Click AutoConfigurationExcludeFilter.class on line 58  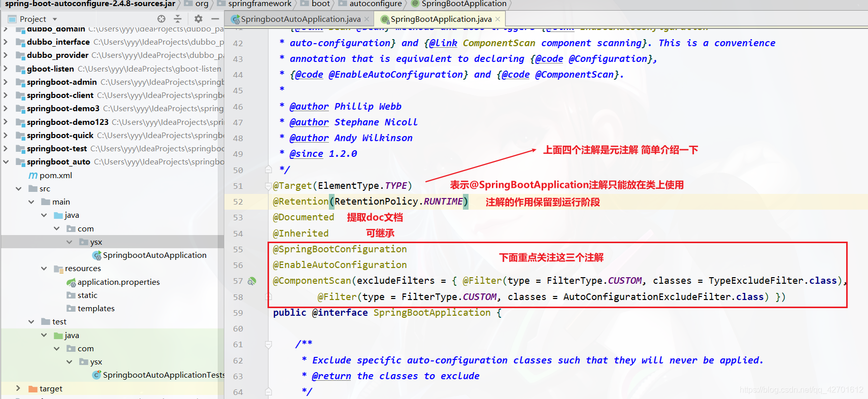(x=663, y=297)
